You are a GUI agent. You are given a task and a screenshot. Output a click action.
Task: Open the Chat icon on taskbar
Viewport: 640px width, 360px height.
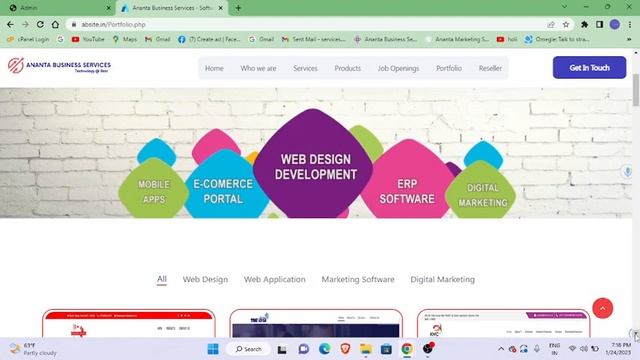click(x=303, y=349)
